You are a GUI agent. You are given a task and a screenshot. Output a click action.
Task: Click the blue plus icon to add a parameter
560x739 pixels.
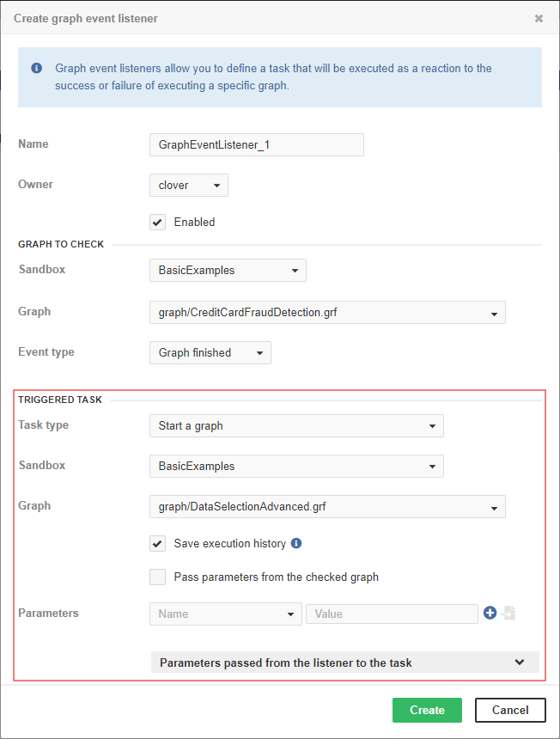tap(490, 613)
